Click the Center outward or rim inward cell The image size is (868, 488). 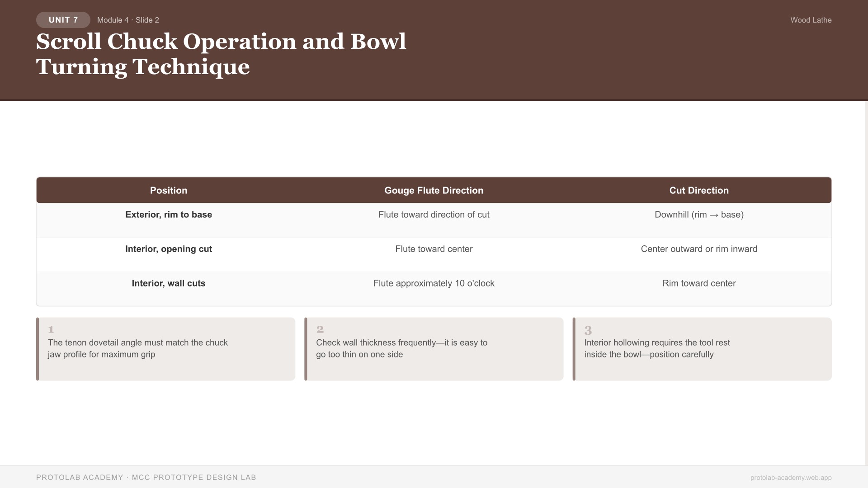click(x=698, y=249)
